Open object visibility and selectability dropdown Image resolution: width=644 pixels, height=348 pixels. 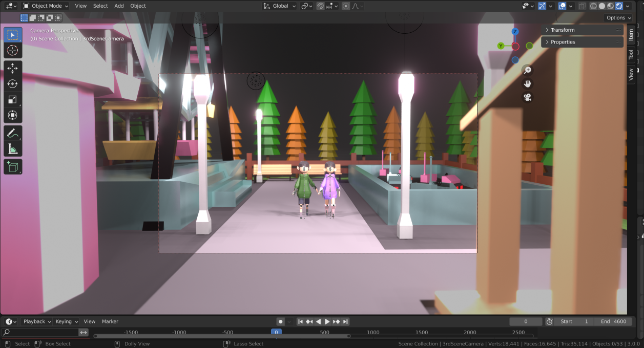click(528, 6)
